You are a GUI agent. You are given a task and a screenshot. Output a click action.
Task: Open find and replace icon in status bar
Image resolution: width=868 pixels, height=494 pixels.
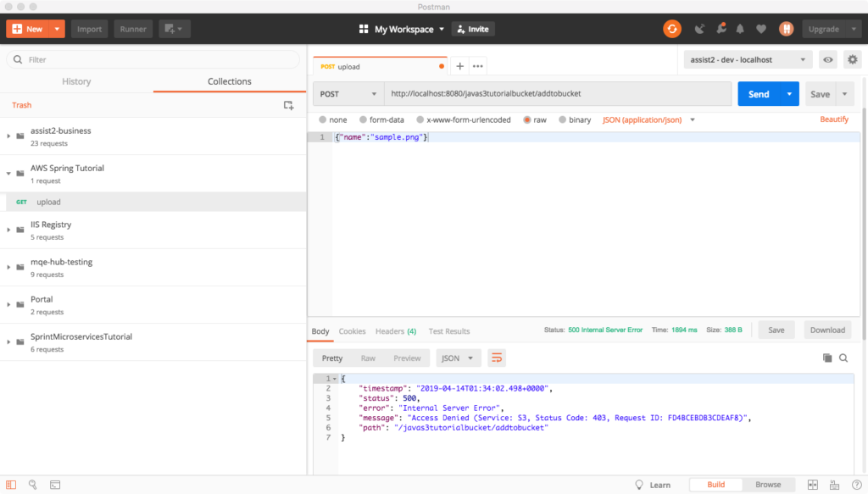pyautogui.click(x=33, y=485)
